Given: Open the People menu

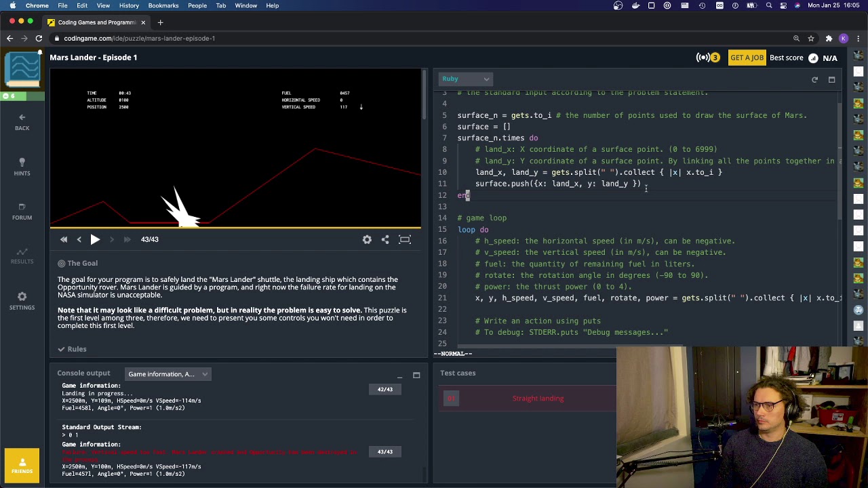Looking at the screenshot, I should click(197, 5).
